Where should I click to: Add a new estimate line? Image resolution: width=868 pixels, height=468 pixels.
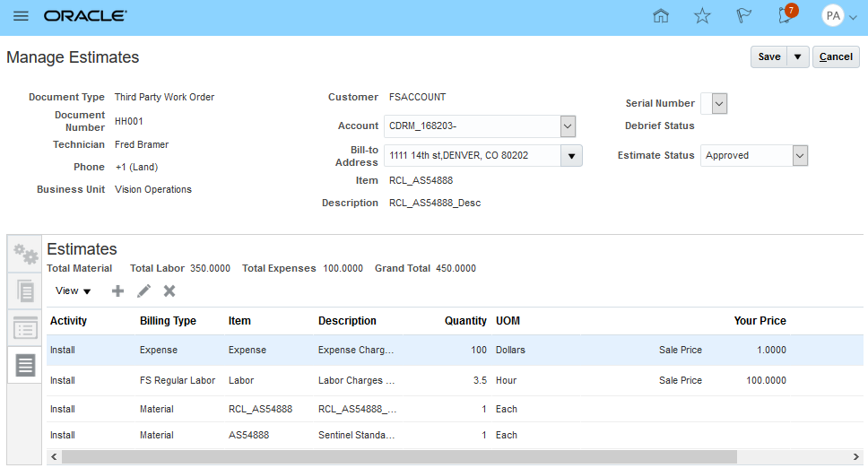[x=117, y=291]
